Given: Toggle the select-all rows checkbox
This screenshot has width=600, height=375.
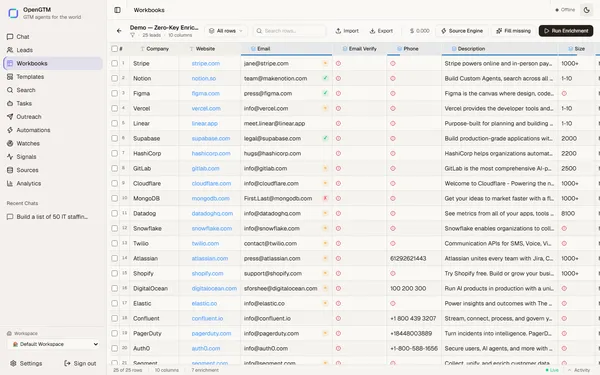Looking at the screenshot, I should (x=114, y=49).
